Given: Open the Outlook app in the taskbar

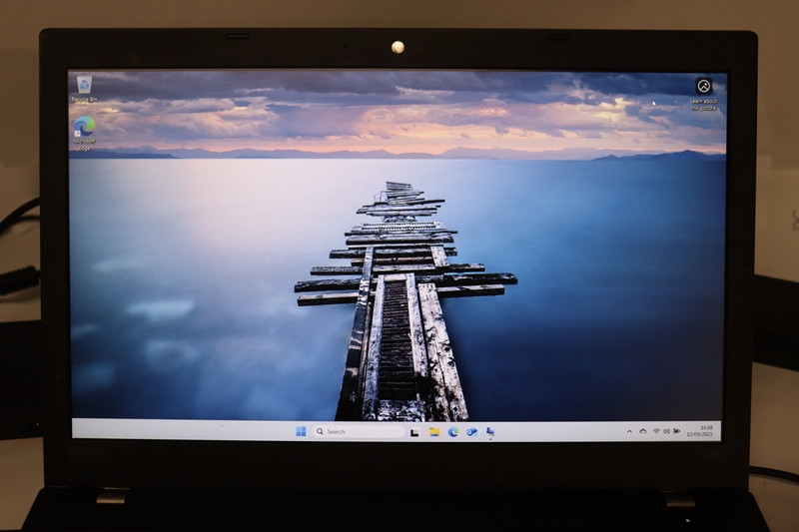Looking at the screenshot, I should click(x=471, y=432).
